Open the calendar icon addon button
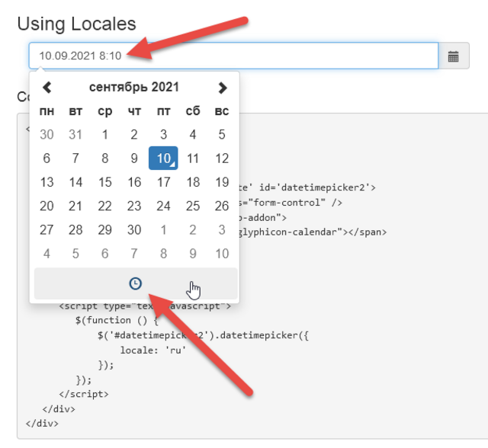The image size is (488, 448). click(454, 56)
